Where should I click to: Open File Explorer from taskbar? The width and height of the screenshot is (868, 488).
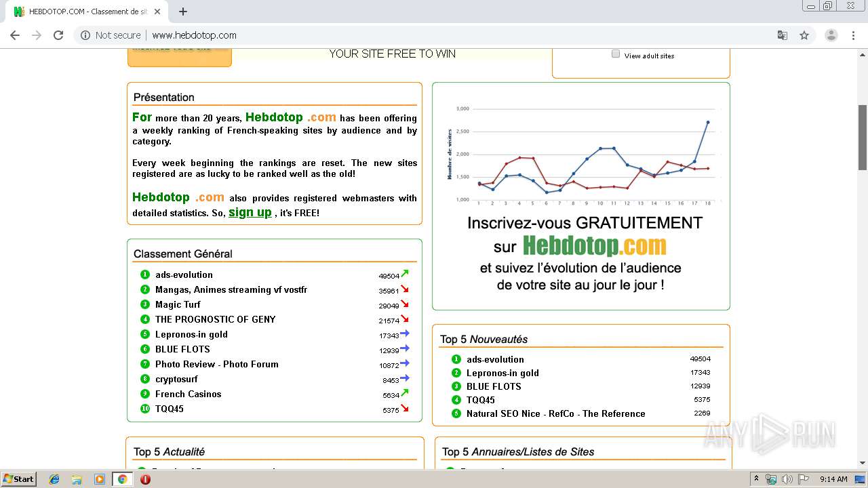[77, 479]
